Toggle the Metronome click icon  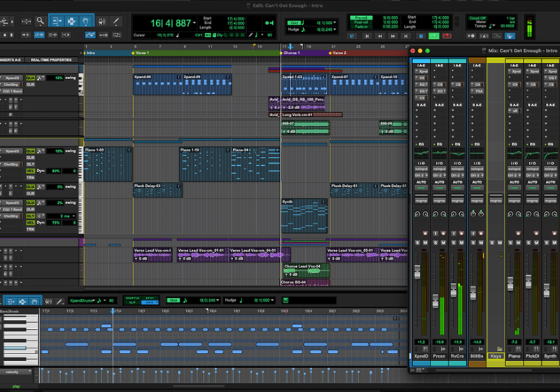pyautogui.click(x=484, y=36)
